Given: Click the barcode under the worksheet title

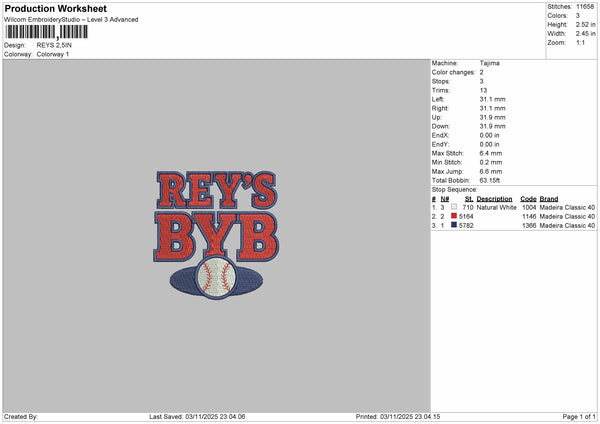Looking at the screenshot, I should 47,32.
